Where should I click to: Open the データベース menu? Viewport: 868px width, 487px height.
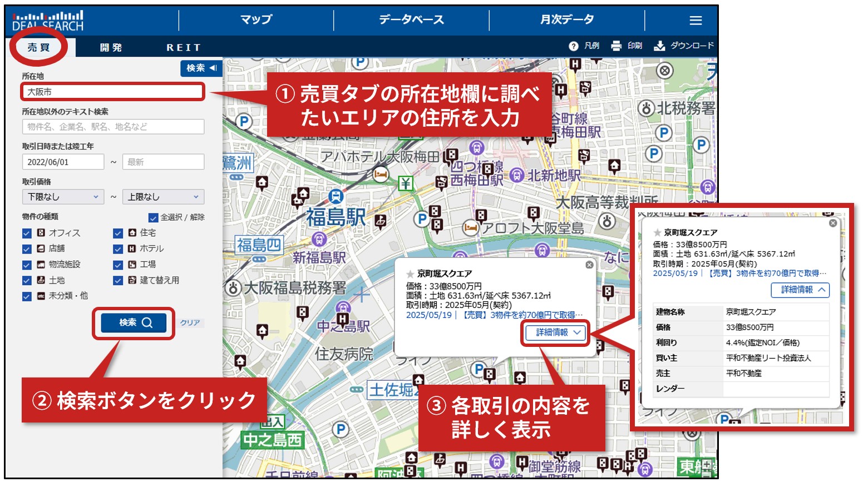pyautogui.click(x=411, y=20)
